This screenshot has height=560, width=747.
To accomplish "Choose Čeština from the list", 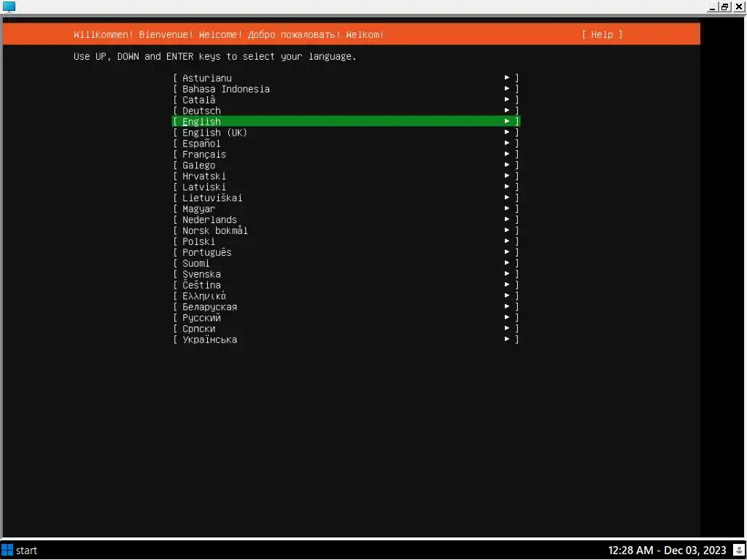I will [346, 285].
